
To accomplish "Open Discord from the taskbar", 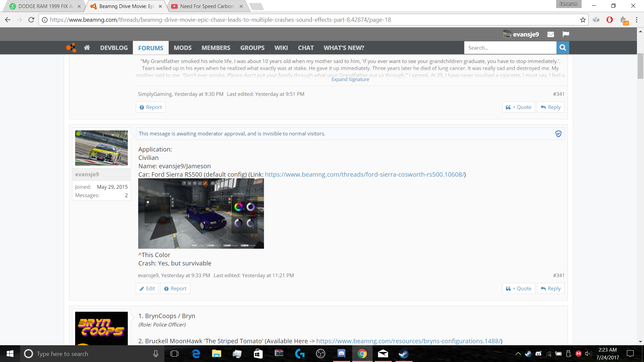I will (x=341, y=354).
